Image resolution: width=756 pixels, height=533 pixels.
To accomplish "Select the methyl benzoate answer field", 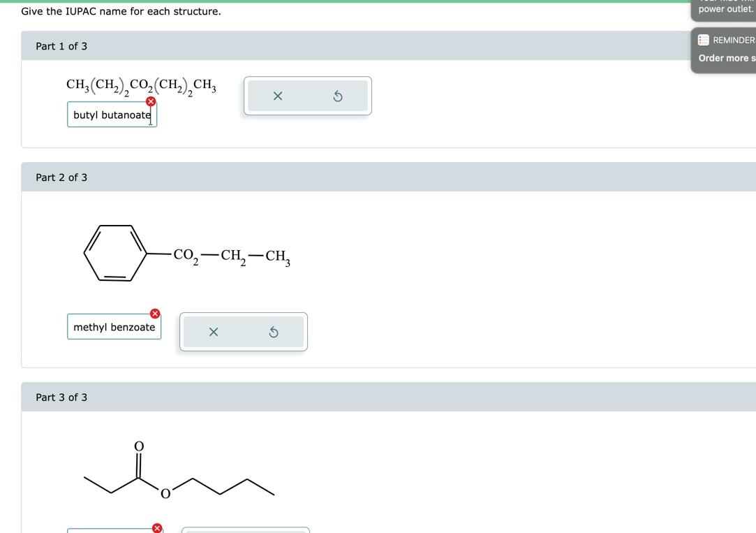I will point(114,327).
